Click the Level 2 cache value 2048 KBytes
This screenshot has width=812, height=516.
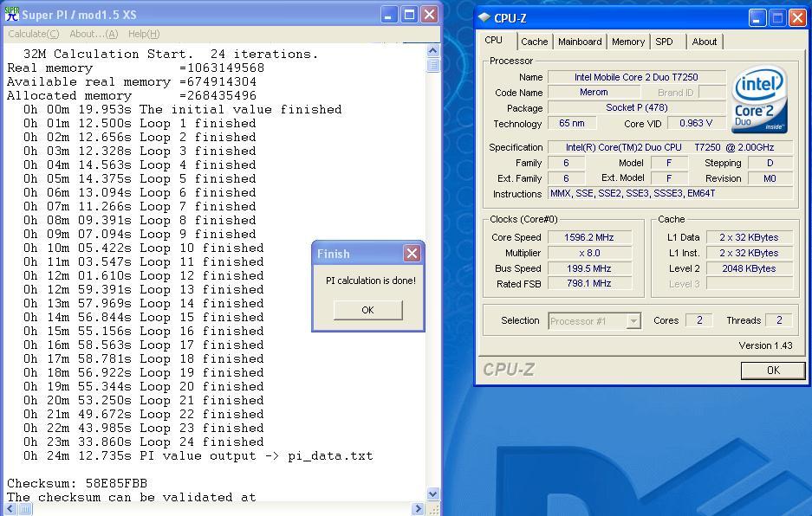click(750, 268)
